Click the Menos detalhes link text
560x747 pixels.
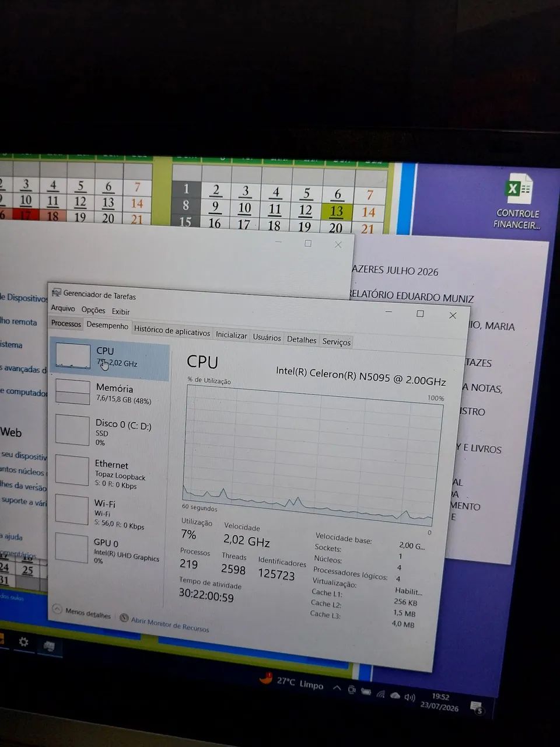click(88, 613)
